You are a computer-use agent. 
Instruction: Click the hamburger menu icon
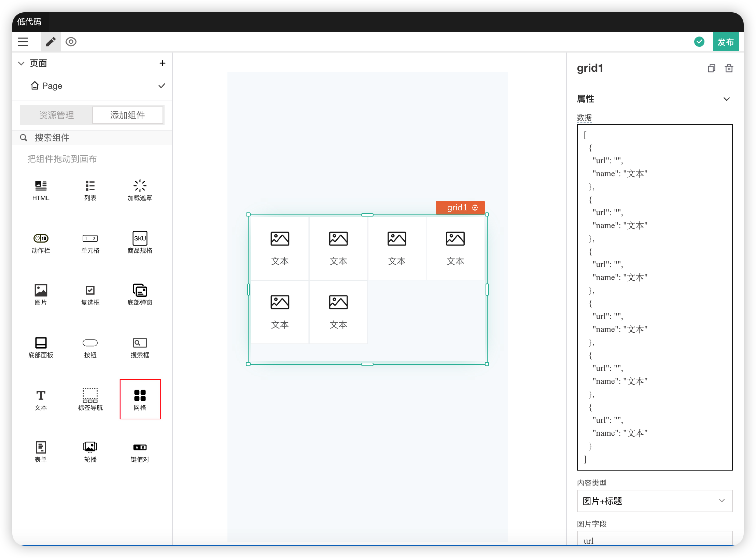point(23,42)
